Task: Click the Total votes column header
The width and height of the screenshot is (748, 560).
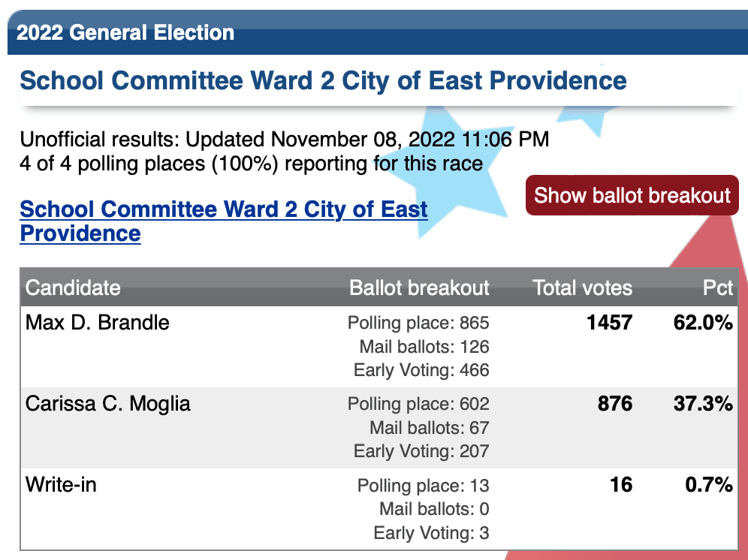Action: [582, 288]
